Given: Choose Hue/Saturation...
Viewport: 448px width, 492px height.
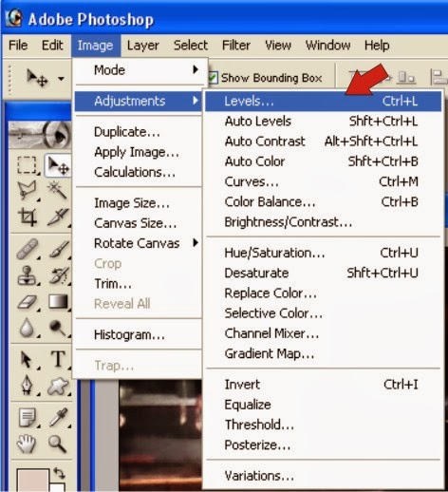Looking at the screenshot, I should point(324,253).
